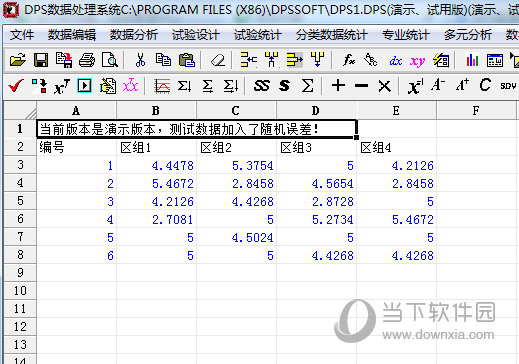Click the scissors cut icon
Image resolution: width=519 pixels, height=364 pixels.
(140, 60)
